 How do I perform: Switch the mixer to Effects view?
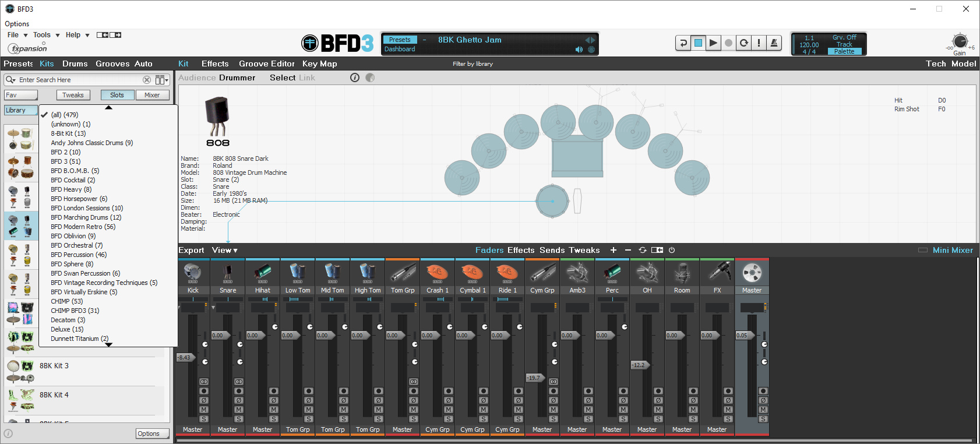tap(521, 250)
